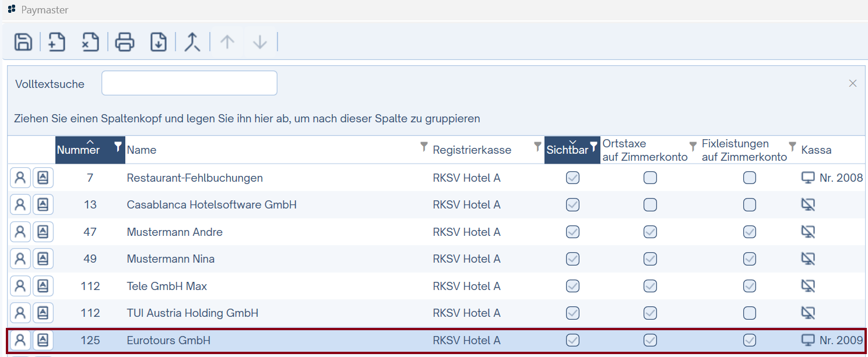The height and width of the screenshot is (357, 868).
Task: Open the person profile for Eurotours GmbH
Action: click(20, 340)
